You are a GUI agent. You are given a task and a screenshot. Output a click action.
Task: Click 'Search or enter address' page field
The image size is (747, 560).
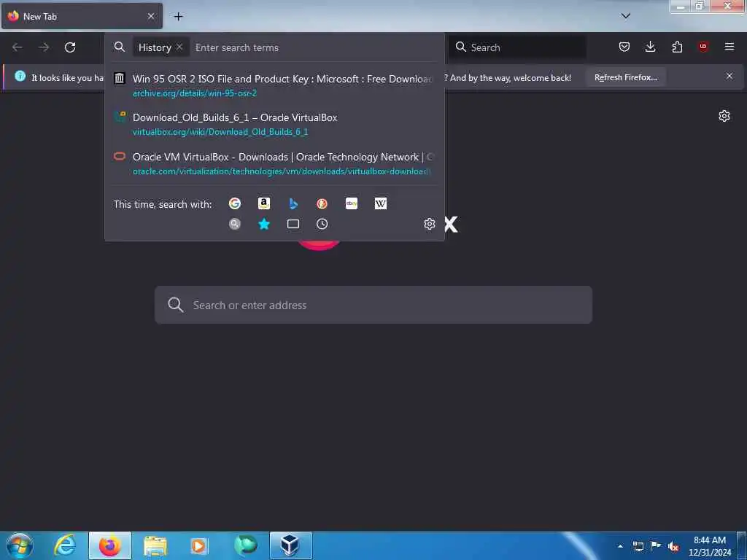[x=373, y=305]
